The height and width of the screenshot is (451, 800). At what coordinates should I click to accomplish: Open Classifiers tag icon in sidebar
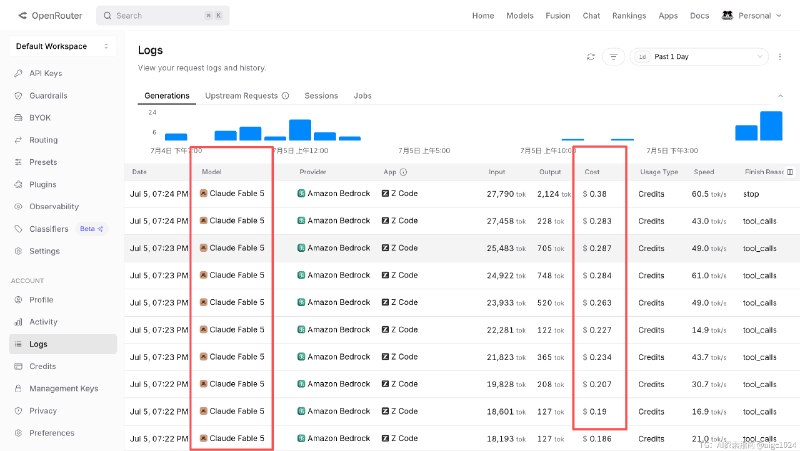click(18, 229)
